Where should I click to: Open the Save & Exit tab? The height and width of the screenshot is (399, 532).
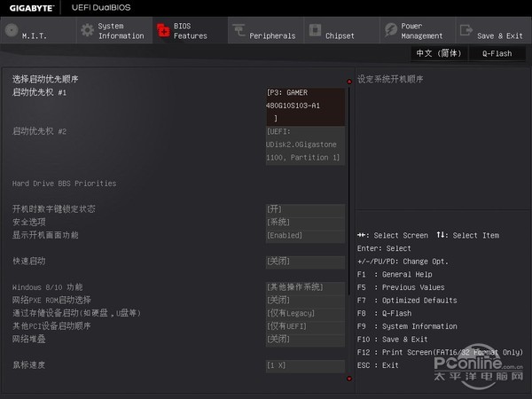pyautogui.click(x=494, y=30)
